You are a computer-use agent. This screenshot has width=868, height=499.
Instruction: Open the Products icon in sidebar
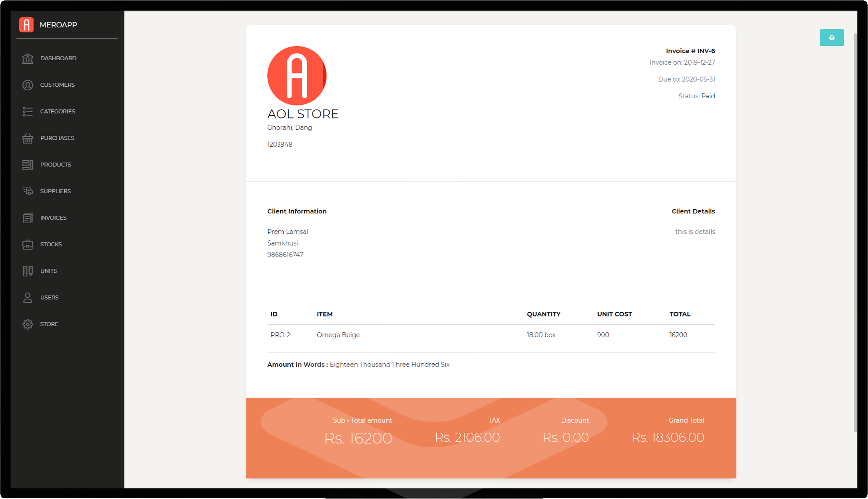point(28,164)
